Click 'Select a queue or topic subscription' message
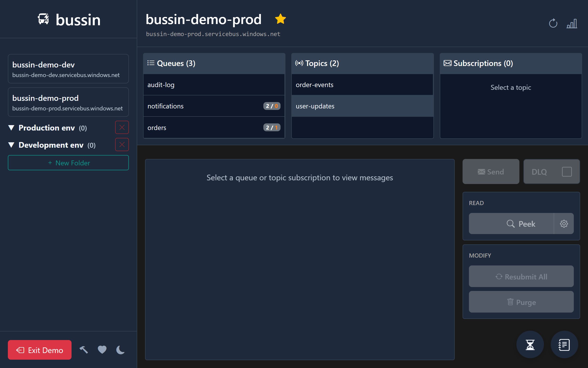Screen dimensions: 588x368 300,177
